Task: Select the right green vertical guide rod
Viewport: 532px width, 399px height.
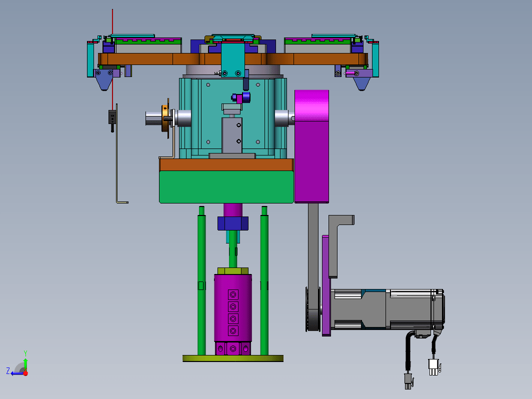Action: (264, 280)
